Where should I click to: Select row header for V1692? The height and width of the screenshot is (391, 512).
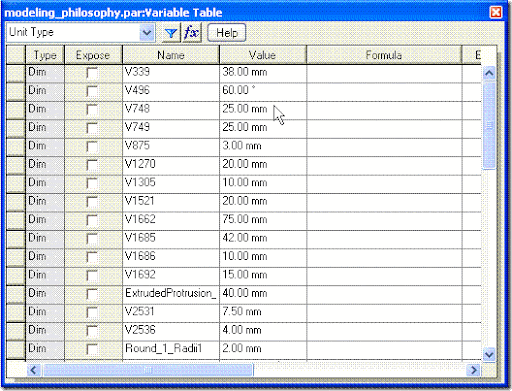click(x=16, y=276)
